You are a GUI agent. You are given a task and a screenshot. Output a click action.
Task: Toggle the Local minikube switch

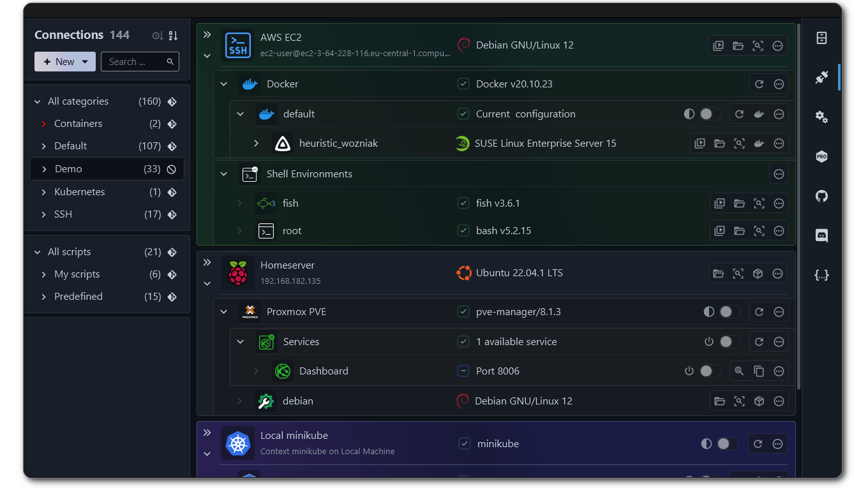coord(726,444)
